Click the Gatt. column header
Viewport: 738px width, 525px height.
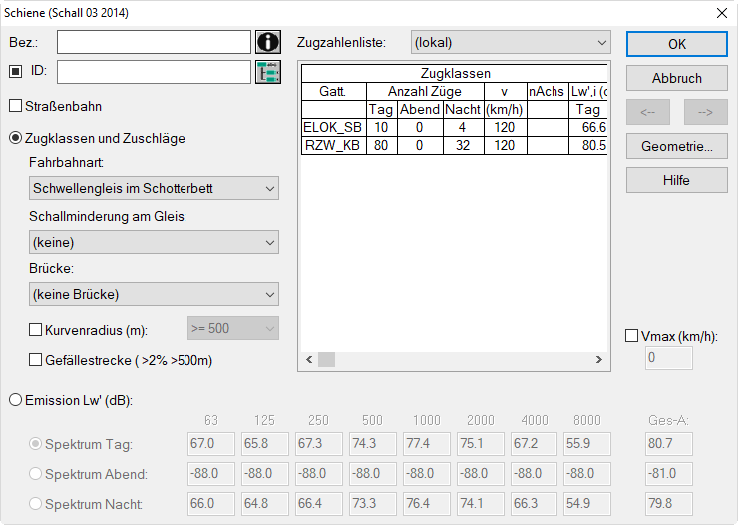(x=334, y=91)
